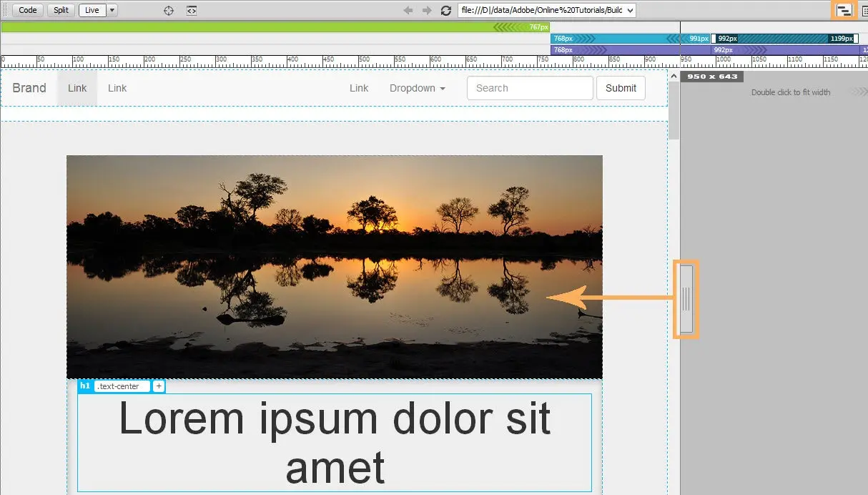Click the Link left of Dropdown

[x=359, y=88]
